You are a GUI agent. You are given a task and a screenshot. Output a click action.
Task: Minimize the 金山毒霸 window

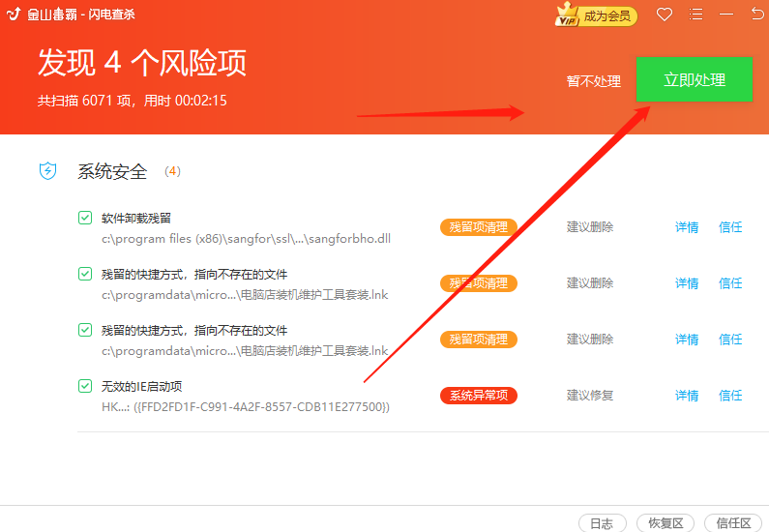pyautogui.click(x=726, y=15)
